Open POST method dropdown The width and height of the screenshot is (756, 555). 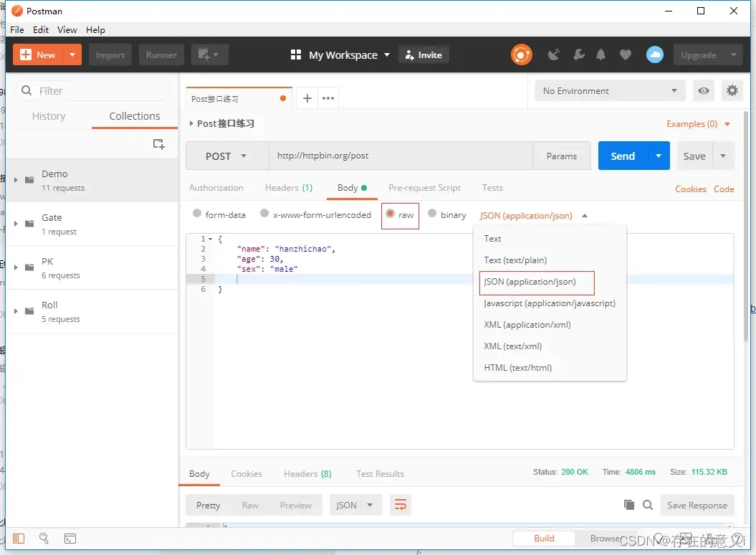click(x=226, y=156)
